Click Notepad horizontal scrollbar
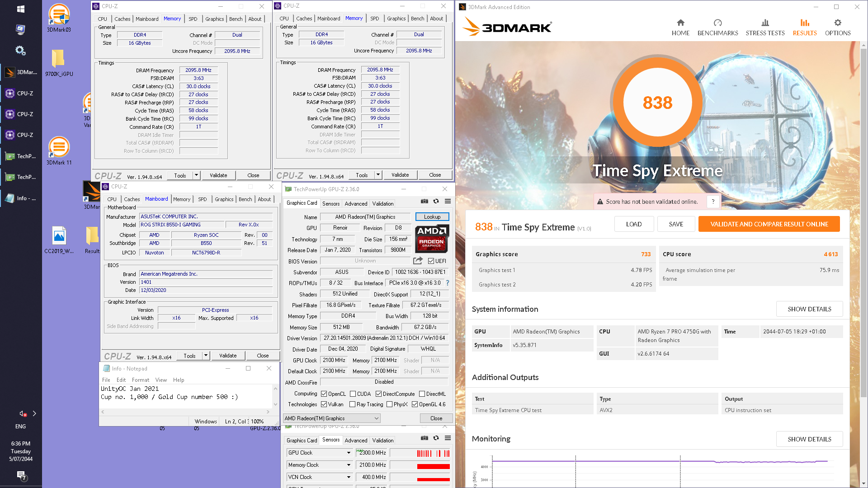The height and width of the screenshot is (488, 868). point(186,412)
